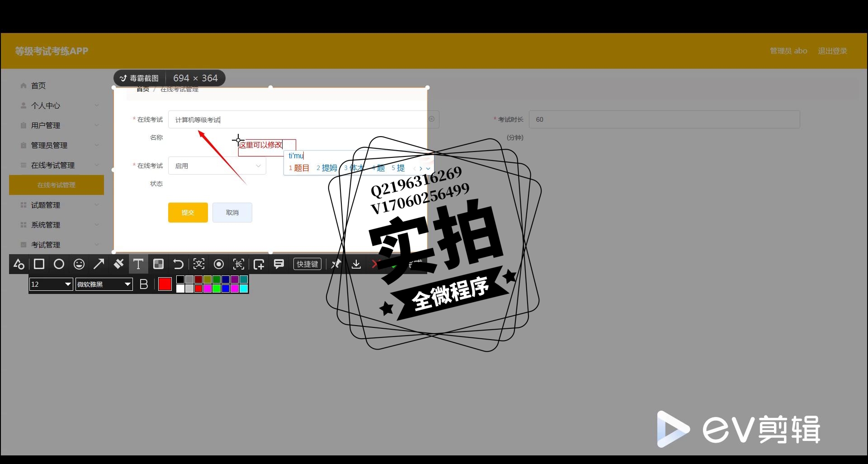Viewport: 868px width, 464px height.
Task: Click 管理员 abo user label
Action: tap(788, 51)
